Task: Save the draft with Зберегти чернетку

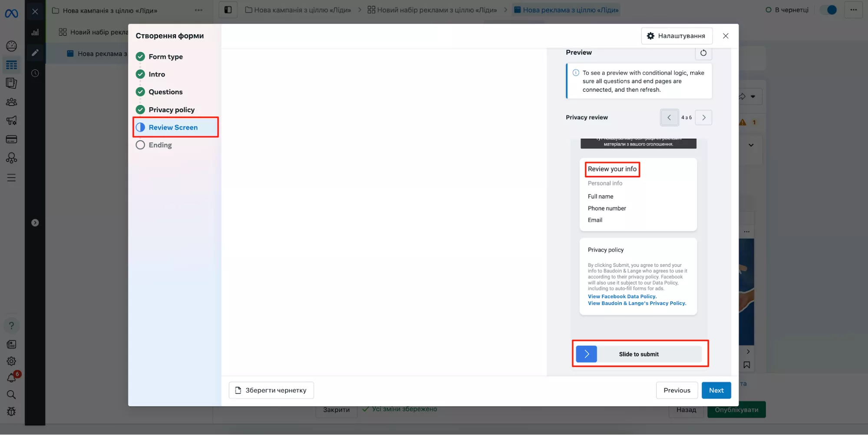Action: [x=271, y=390]
